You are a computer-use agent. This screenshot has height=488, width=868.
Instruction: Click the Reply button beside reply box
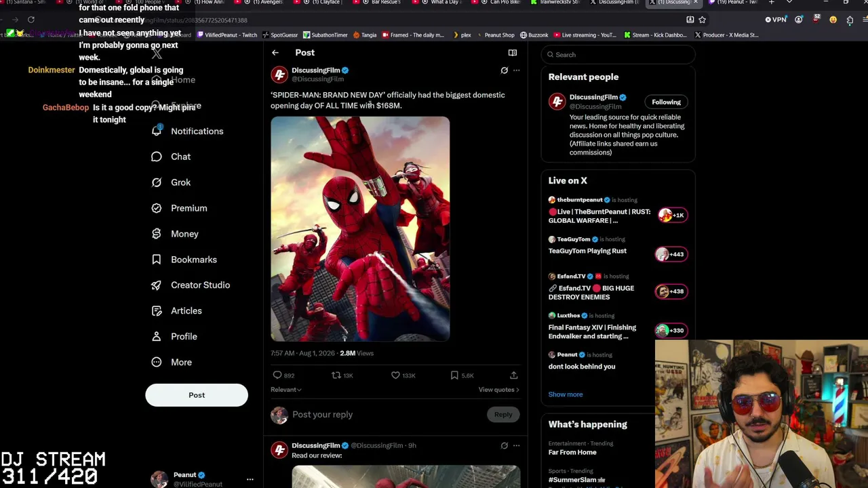(503, 415)
